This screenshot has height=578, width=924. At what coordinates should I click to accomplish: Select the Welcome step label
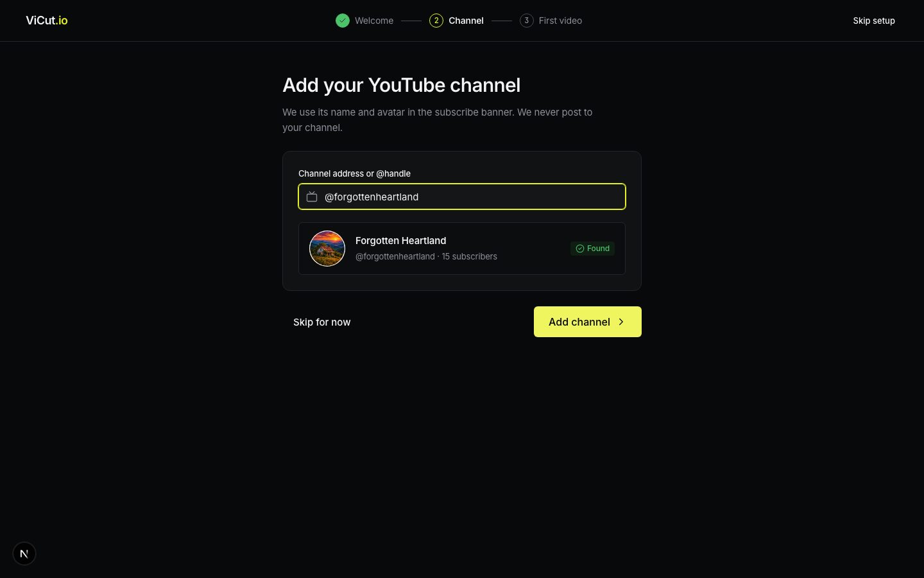tap(374, 21)
